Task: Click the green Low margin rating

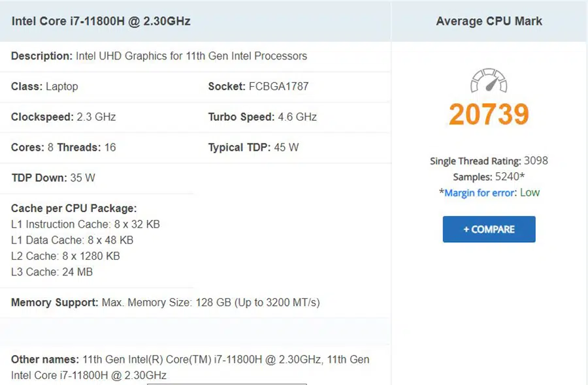Action: click(x=529, y=192)
